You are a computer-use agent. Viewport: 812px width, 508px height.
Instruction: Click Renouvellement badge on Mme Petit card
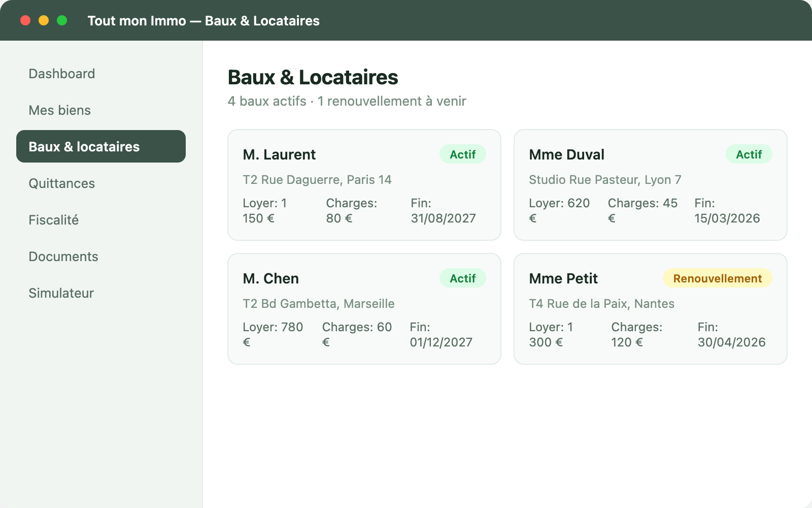pos(718,278)
